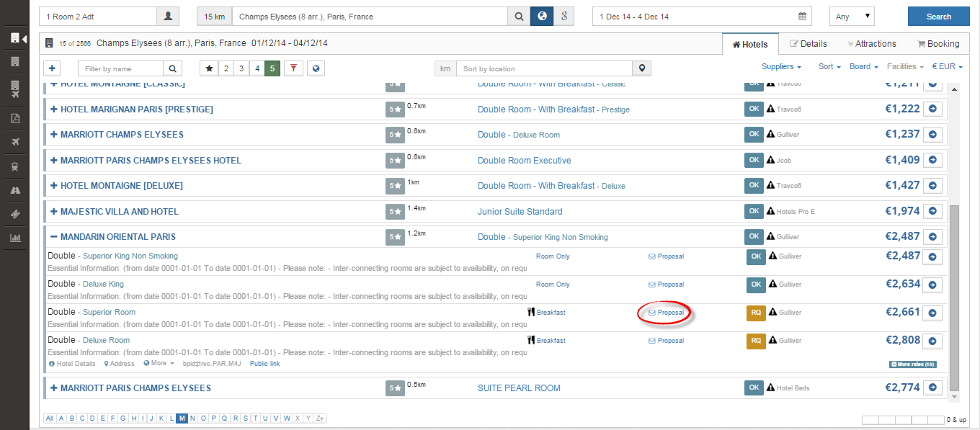Open the Board dropdown

(863, 66)
